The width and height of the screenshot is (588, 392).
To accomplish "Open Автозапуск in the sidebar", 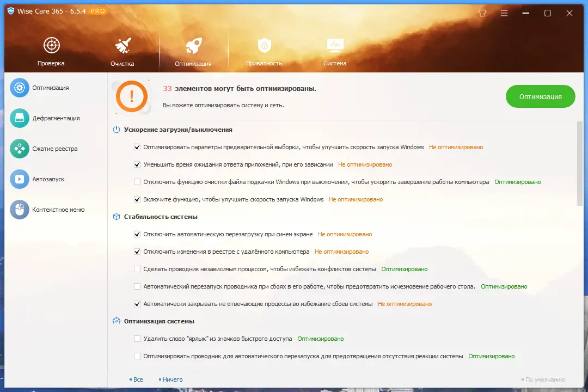I will [48, 179].
